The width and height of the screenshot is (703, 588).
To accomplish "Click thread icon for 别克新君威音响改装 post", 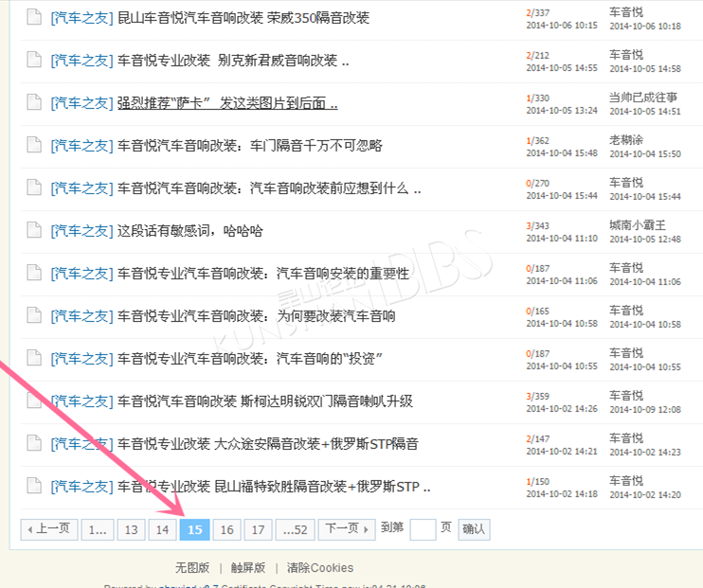I will coord(33,60).
